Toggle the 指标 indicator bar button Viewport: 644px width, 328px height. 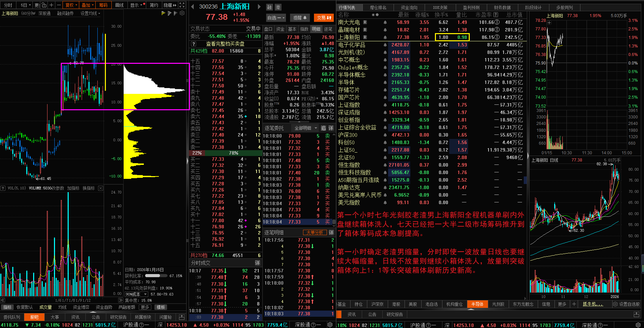tap(7, 307)
